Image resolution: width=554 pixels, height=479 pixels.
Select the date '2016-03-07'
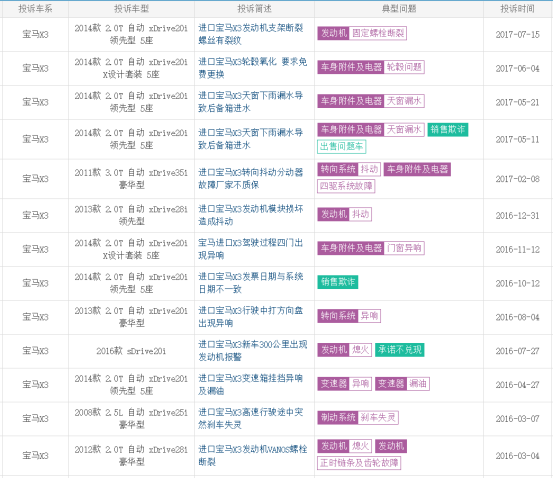[518, 419]
